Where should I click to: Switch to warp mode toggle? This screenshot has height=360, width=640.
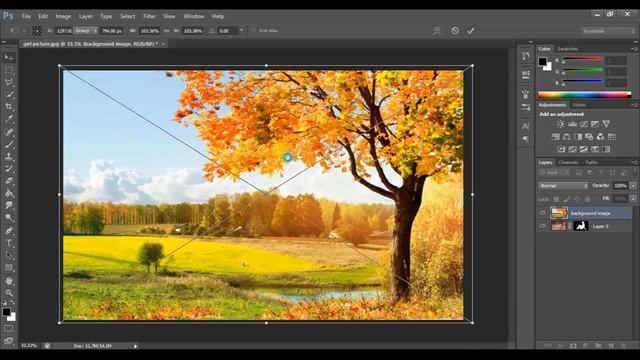[437, 31]
